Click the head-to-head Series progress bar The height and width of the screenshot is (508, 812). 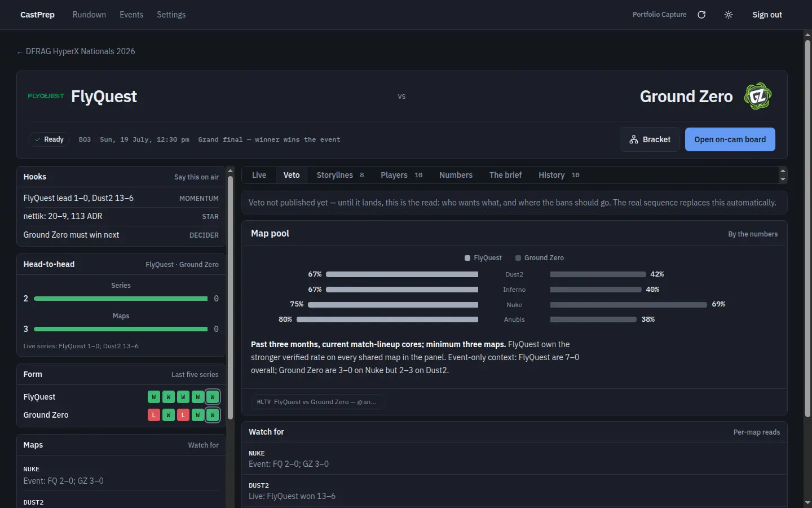click(x=121, y=299)
